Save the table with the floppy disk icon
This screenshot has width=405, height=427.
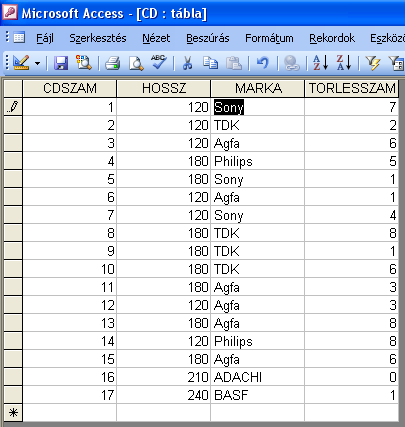(61, 63)
